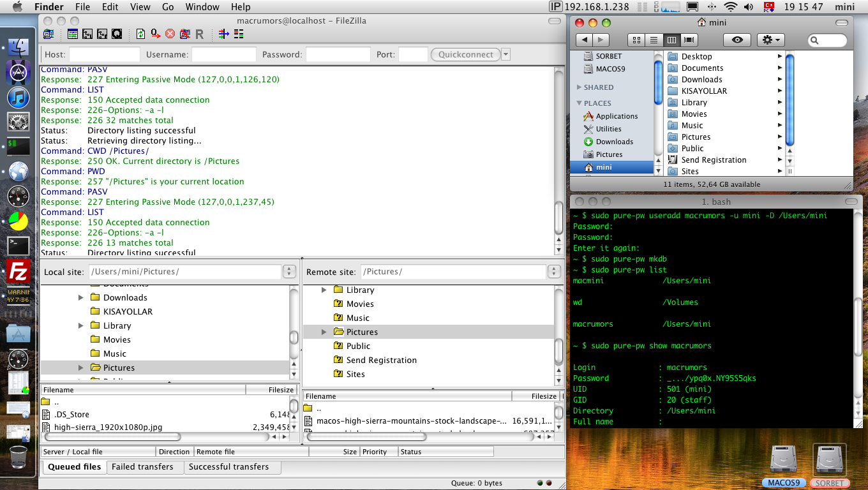Viewport: 868px width, 490px height.
Task: Click the Quick Look eye button in Finder
Action: (x=737, y=40)
